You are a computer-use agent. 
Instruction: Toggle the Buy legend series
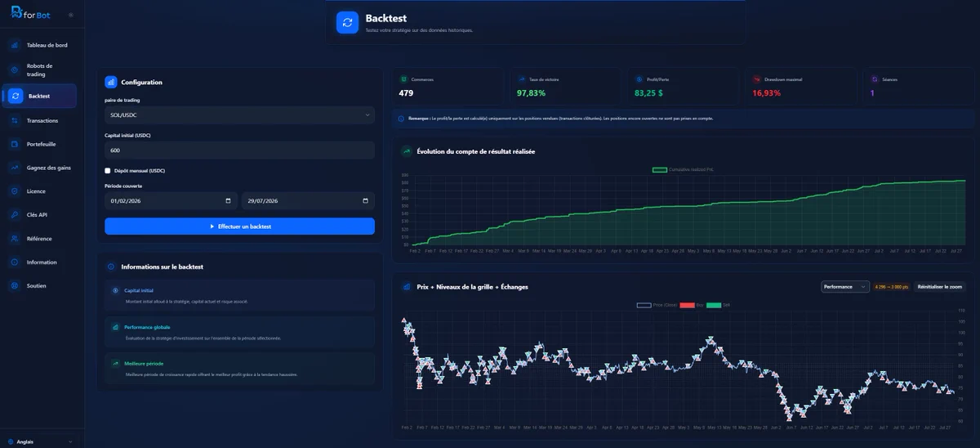[691, 305]
